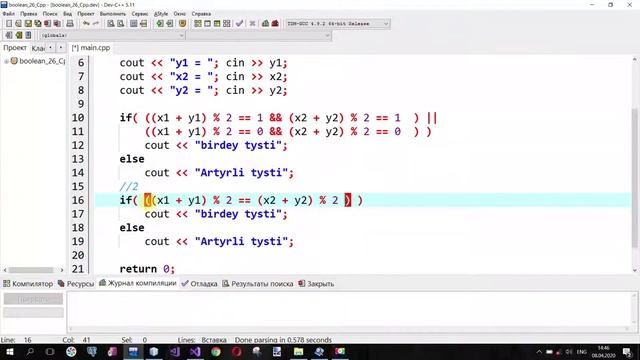640x360 pixels.
Task: Click the New project icon on second toolbar
Action: 9,36
